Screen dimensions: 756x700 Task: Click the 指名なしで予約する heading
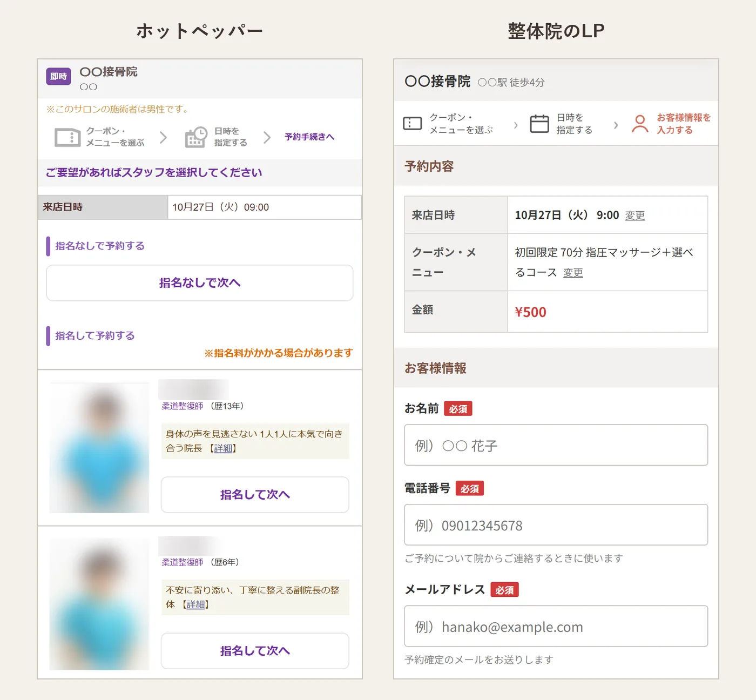coord(100,246)
